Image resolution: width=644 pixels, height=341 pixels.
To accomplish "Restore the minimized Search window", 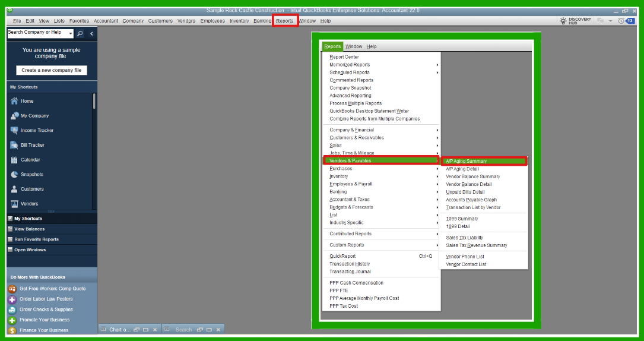I will point(200,330).
